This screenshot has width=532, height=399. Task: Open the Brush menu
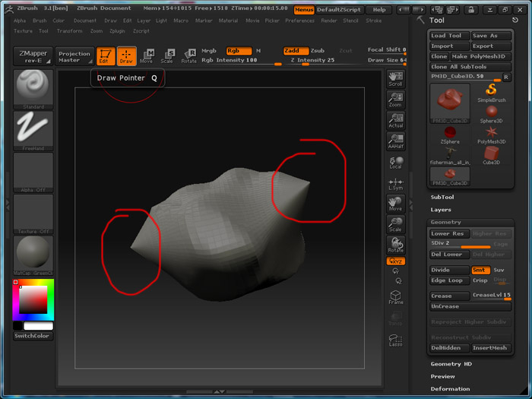tap(40, 21)
